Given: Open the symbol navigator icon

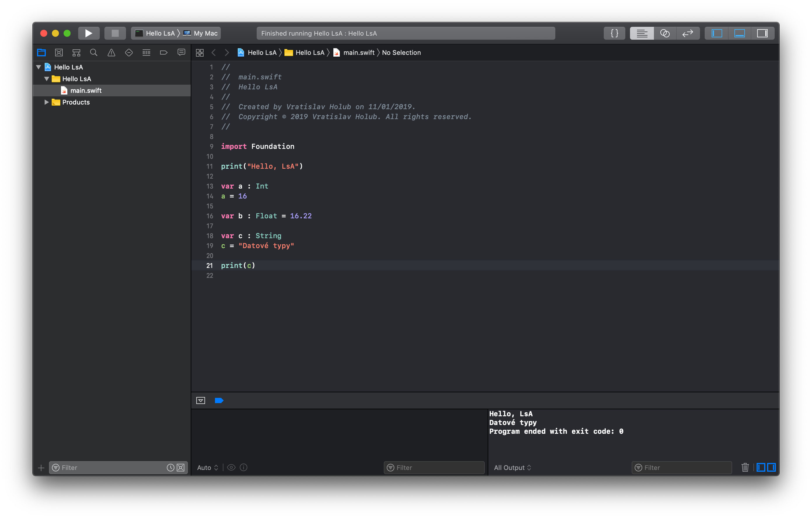Looking at the screenshot, I should [76, 53].
